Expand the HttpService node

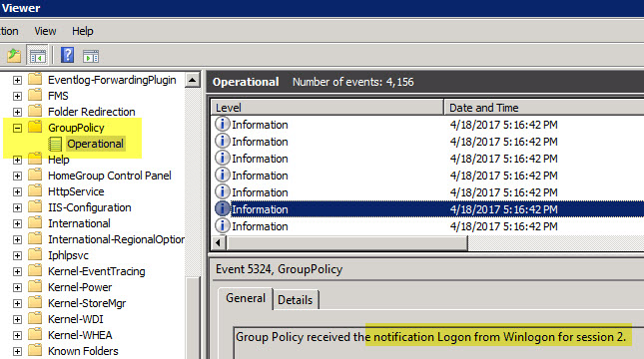pyautogui.click(x=17, y=192)
